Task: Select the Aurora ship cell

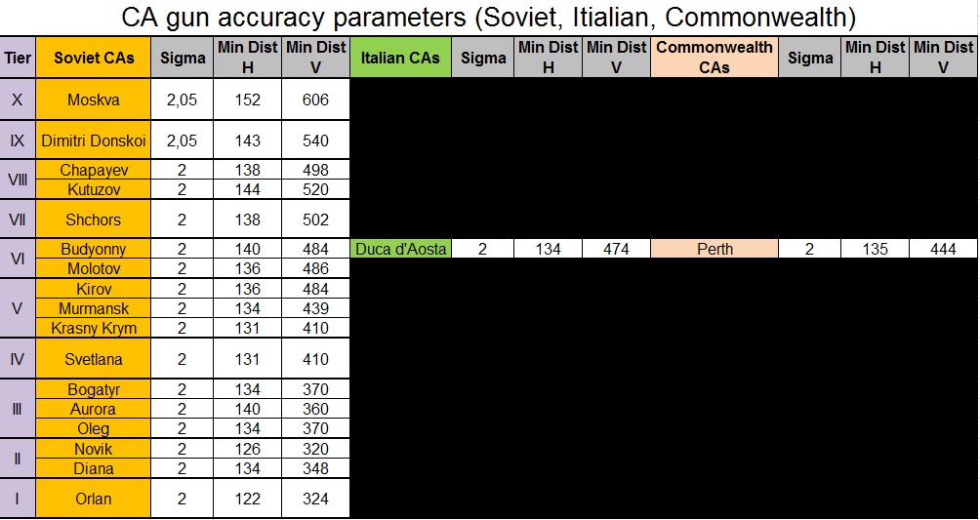Action: click(93, 409)
